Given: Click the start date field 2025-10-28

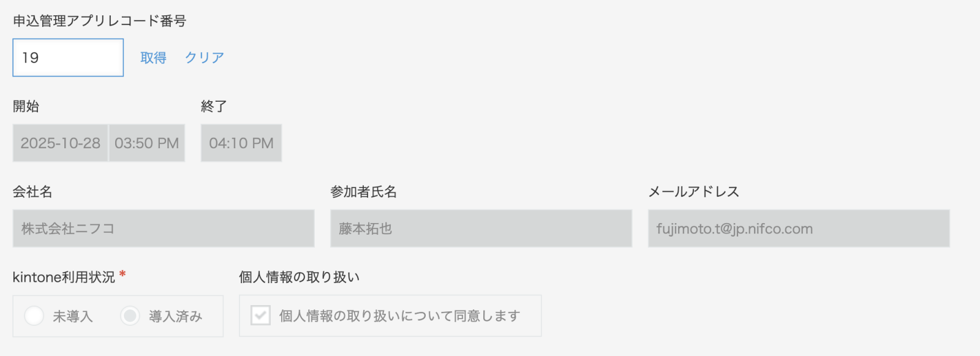Looking at the screenshot, I should coord(60,143).
